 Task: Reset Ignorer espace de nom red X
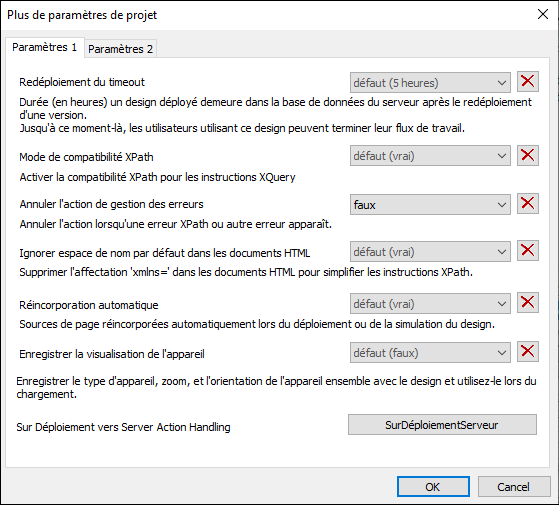tap(528, 251)
